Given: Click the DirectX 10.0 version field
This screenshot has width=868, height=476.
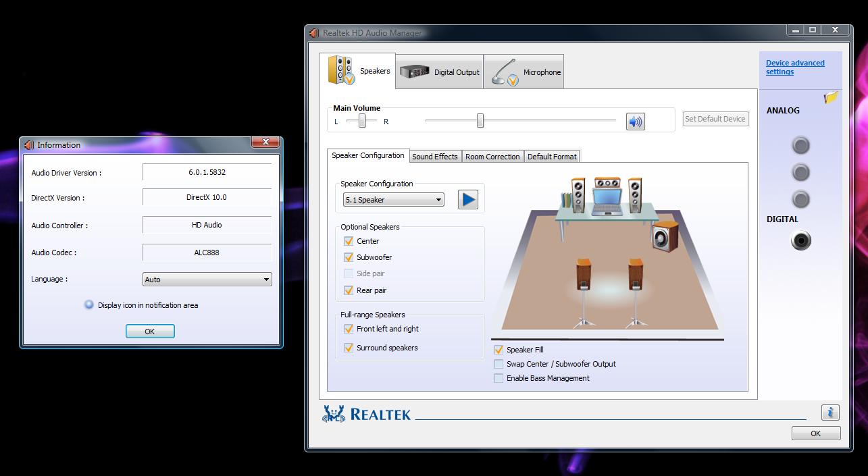Looking at the screenshot, I should (207, 197).
